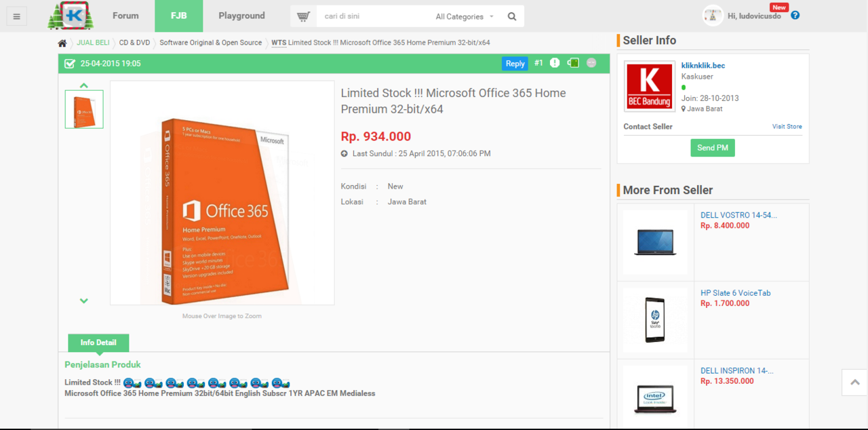Give gray bata reputation to post
This screenshot has width=868, height=430.
click(591, 63)
